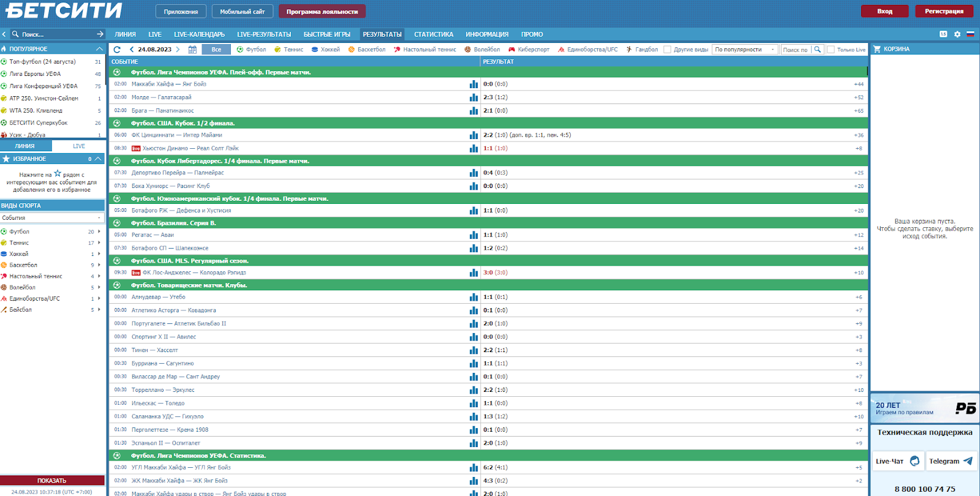
Task: Toggle the Бразилия. Серия B section icon
Action: click(x=117, y=223)
